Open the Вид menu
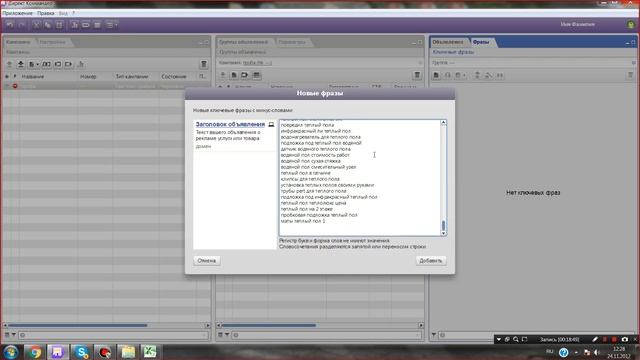Screen dimensions: 640x360 tap(63, 13)
